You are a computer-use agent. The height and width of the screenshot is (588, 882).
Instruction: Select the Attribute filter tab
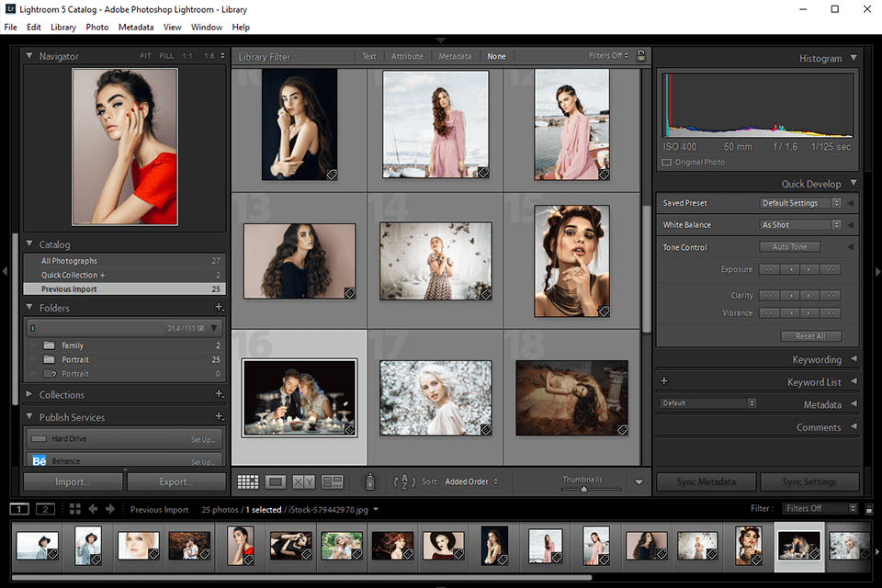point(407,56)
